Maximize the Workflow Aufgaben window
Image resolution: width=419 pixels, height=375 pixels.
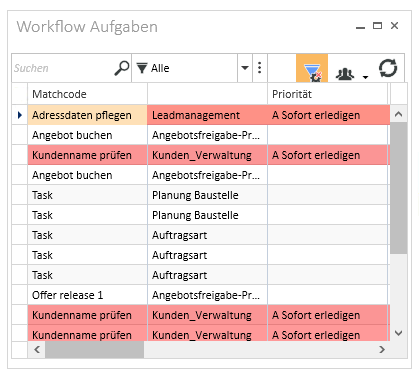(377, 26)
